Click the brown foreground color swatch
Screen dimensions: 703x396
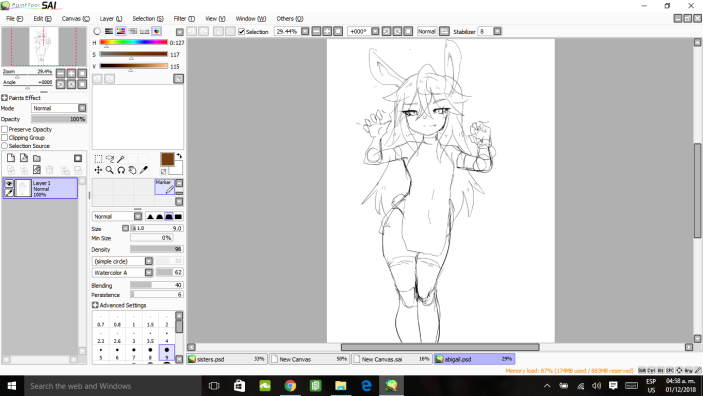[167, 159]
